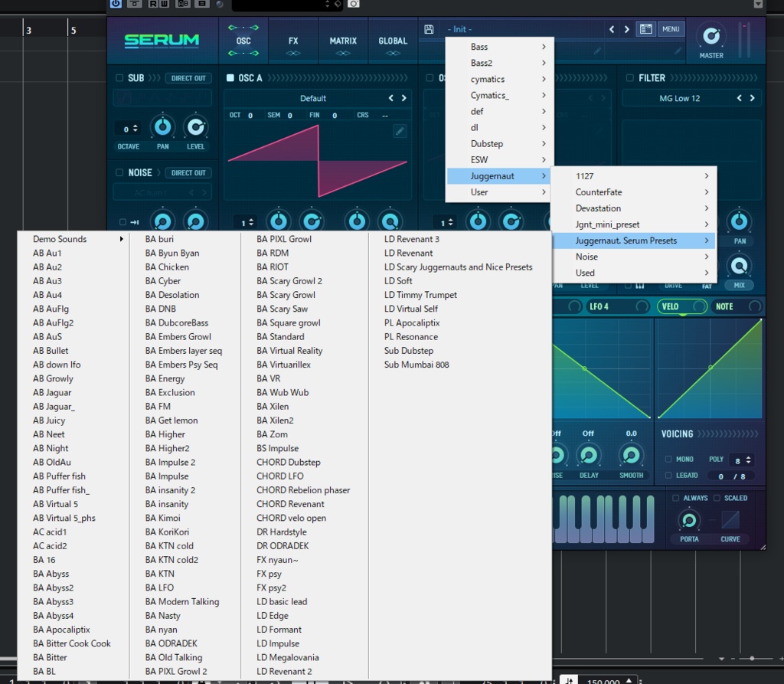The height and width of the screenshot is (684, 784).
Task: Click the SERUM logo
Action: (162, 39)
